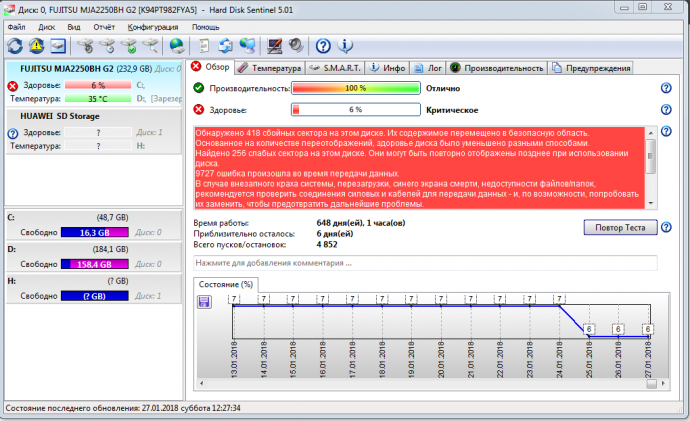The width and height of the screenshot is (690, 421).
Task: Select the FUJITSU MJA2250BH G2 disk entry
Action: pos(94,82)
